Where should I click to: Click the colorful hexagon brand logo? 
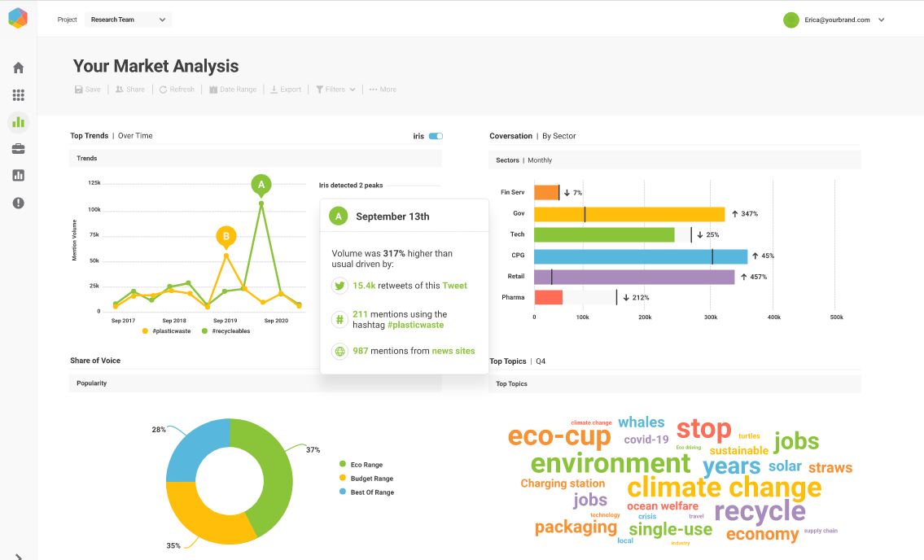[x=17, y=18]
